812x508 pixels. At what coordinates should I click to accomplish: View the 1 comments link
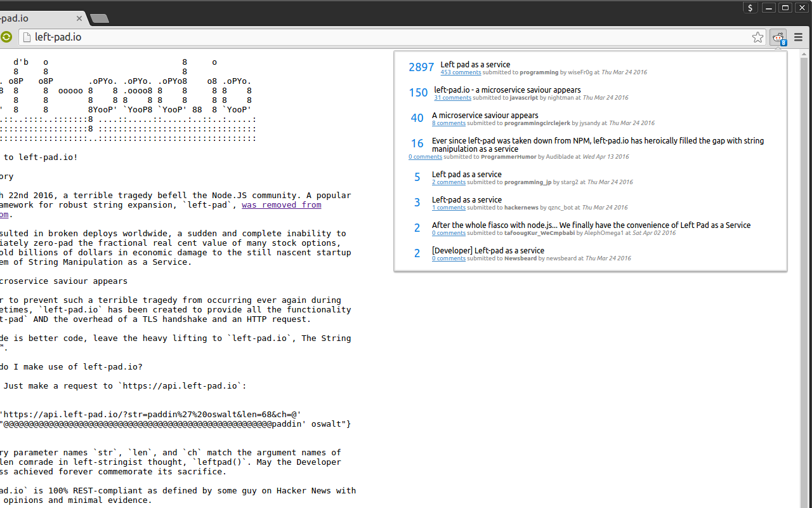(x=449, y=208)
